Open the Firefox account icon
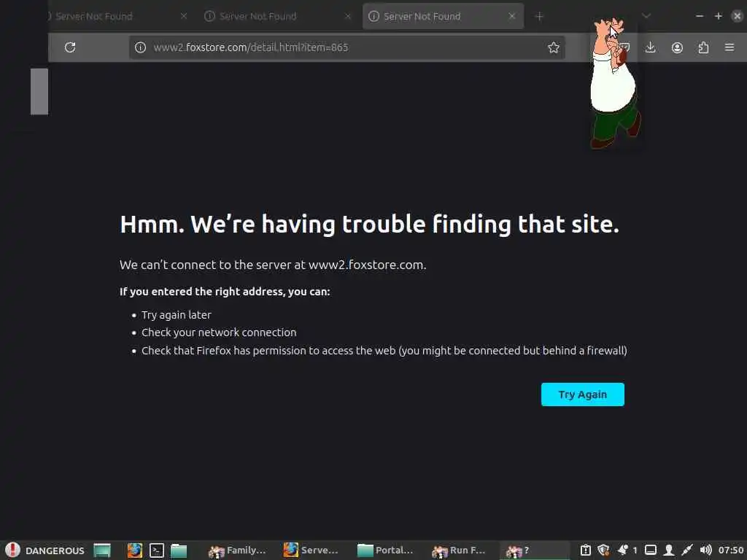This screenshot has height=560, width=747. pyautogui.click(x=677, y=47)
